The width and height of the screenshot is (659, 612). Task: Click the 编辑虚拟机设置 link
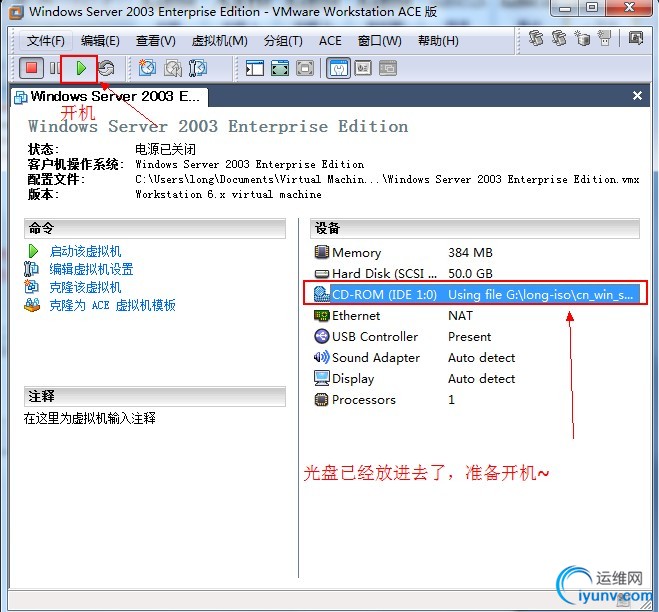pos(91,269)
